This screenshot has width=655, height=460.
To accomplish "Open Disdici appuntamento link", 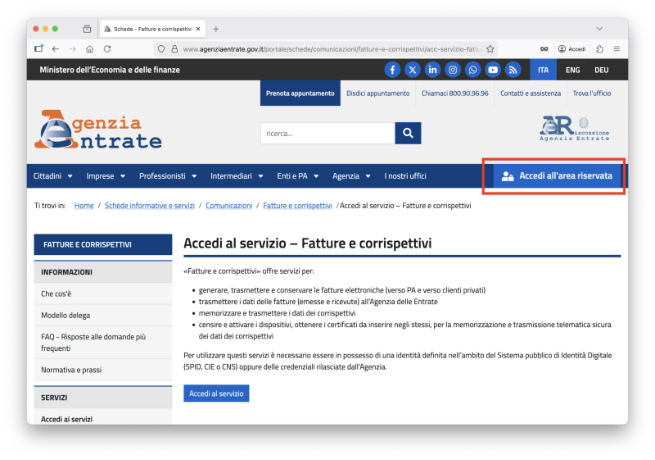I will click(x=378, y=93).
